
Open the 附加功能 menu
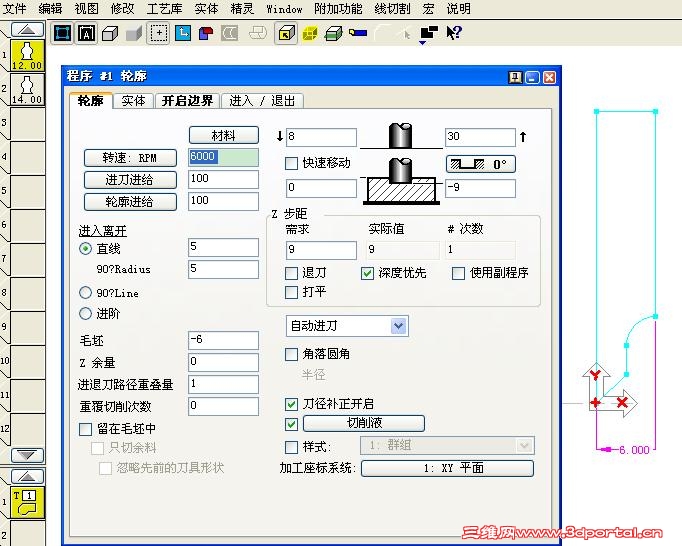(x=338, y=8)
